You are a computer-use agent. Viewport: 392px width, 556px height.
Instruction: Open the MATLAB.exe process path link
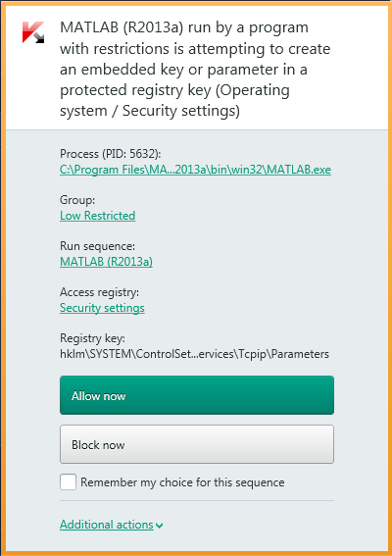click(195, 170)
